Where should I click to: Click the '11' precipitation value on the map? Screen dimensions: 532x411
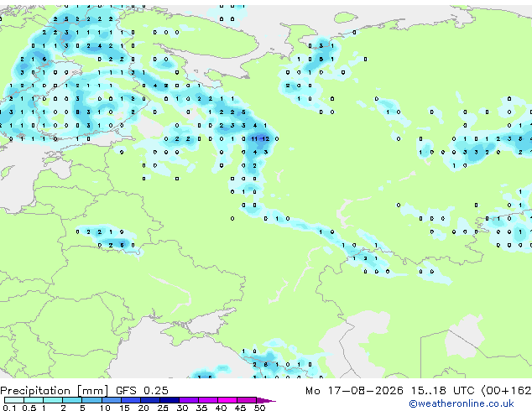(x=254, y=138)
